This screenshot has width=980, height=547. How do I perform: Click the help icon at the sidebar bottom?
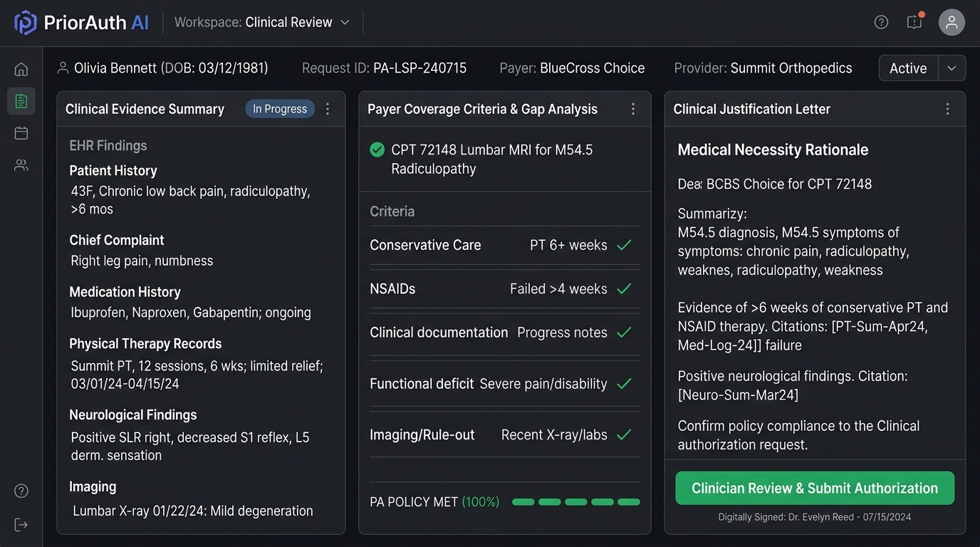21,491
